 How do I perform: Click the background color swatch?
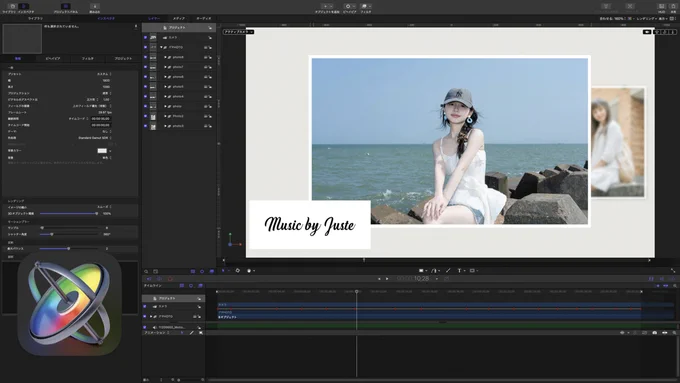[x=102, y=151]
